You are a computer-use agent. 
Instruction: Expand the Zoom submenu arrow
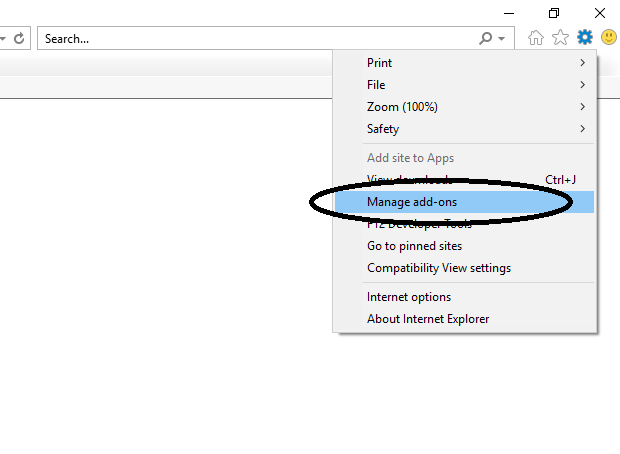[x=582, y=107]
